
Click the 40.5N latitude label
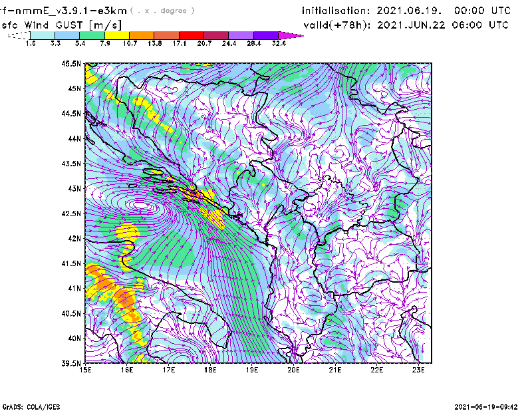(x=71, y=314)
